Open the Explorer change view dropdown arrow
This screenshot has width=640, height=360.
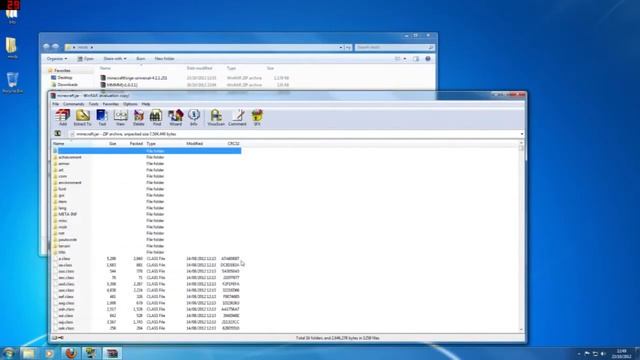pyautogui.click(x=405, y=59)
